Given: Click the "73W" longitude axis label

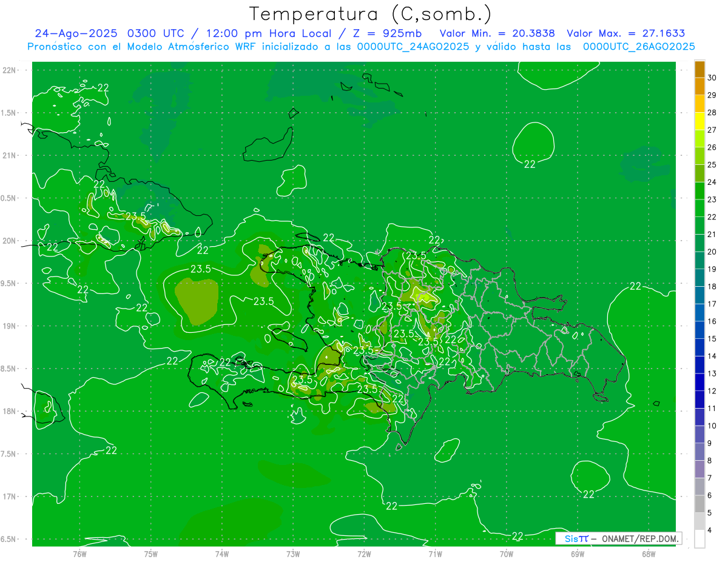Looking at the screenshot, I should (x=293, y=554).
